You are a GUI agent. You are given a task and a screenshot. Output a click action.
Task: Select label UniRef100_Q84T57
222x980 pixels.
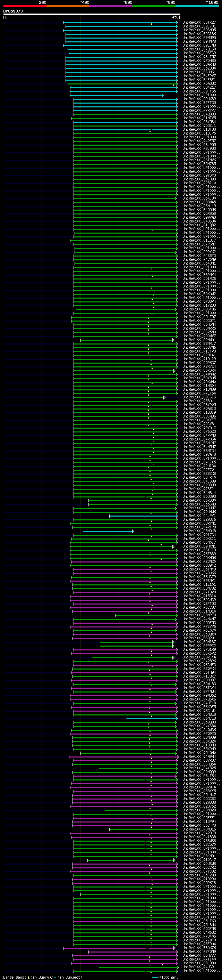click(x=199, y=57)
